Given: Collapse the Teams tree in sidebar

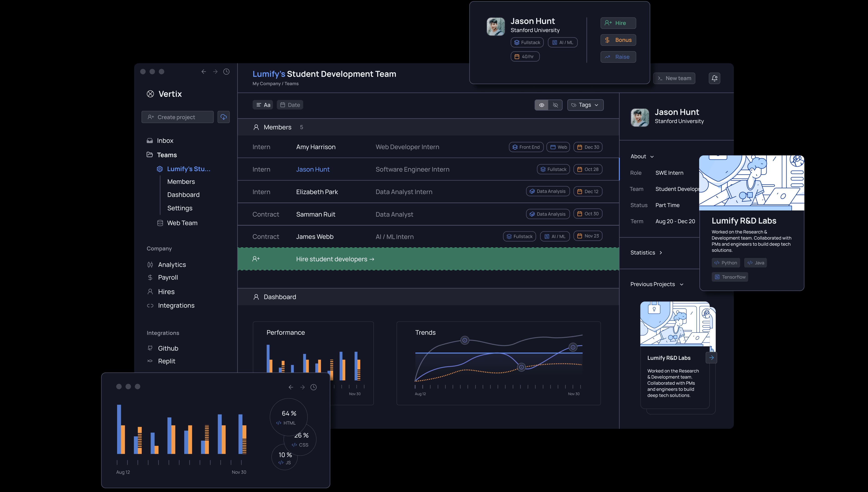Looking at the screenshot, I should coord(167,155).
